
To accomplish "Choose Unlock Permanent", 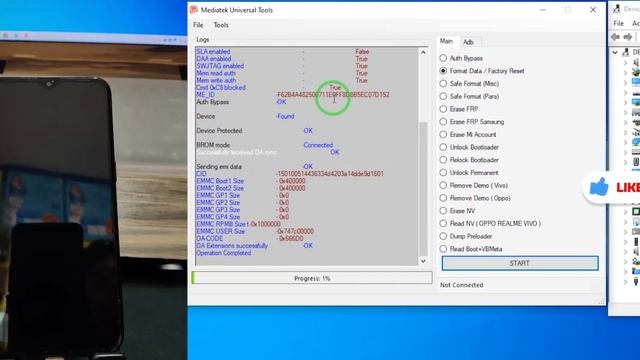I will pyautogui.click(x=469, y=172).
